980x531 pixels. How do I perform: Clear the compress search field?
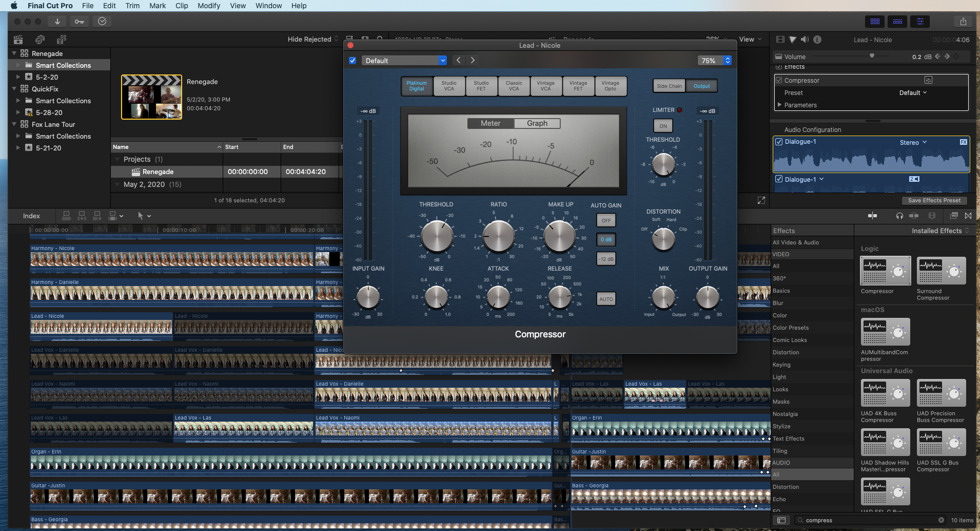[x=941, y=520]
